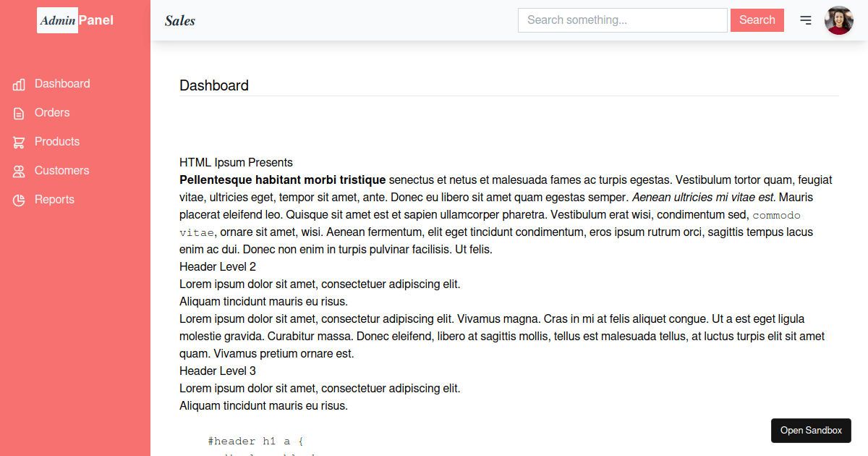Open the Products section
Viewport: 868px width, 456px height.
(x=57, y=142)
